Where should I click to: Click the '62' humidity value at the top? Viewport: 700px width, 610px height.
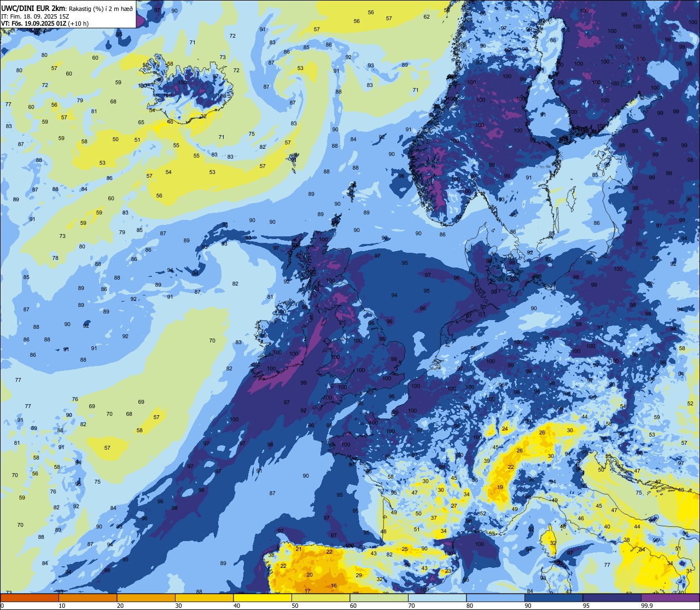pos(427,16)
